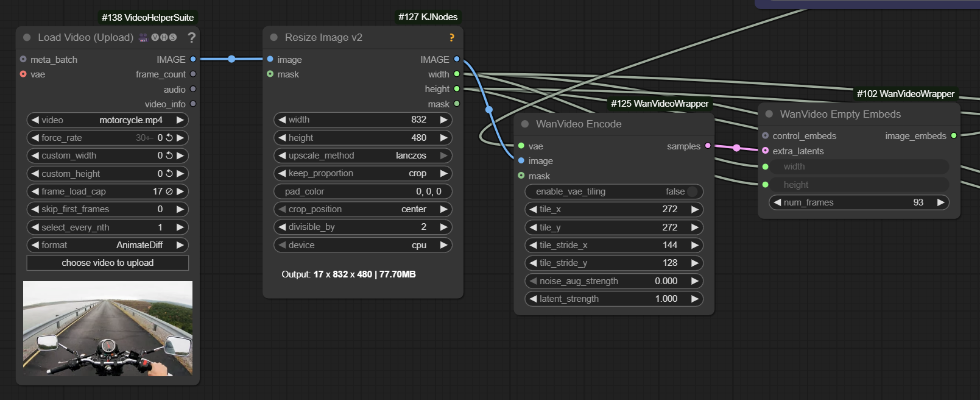This screenshot has width=980, height=400.
Task: Decrease num_frames with the left arrow
Action: coord(777,202)
